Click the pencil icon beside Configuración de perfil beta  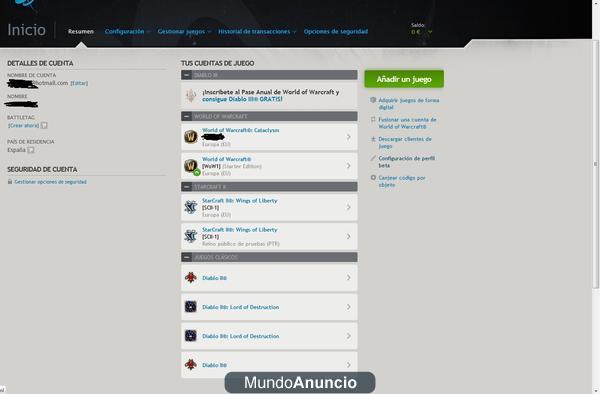pyautogui.click(x=373, y=158)
